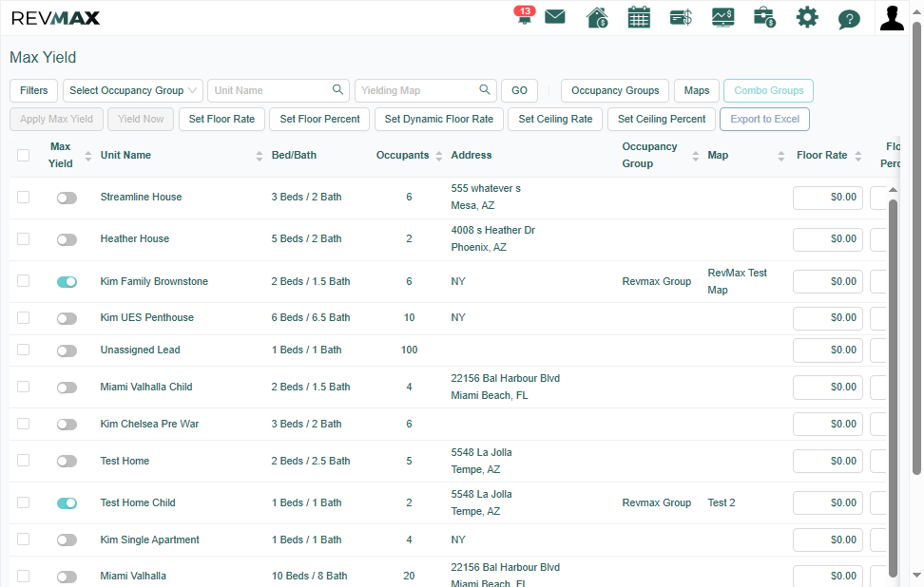The image size is (924, 587).
Task: Sort table by Unit Name column
Action: pos(259,156)
